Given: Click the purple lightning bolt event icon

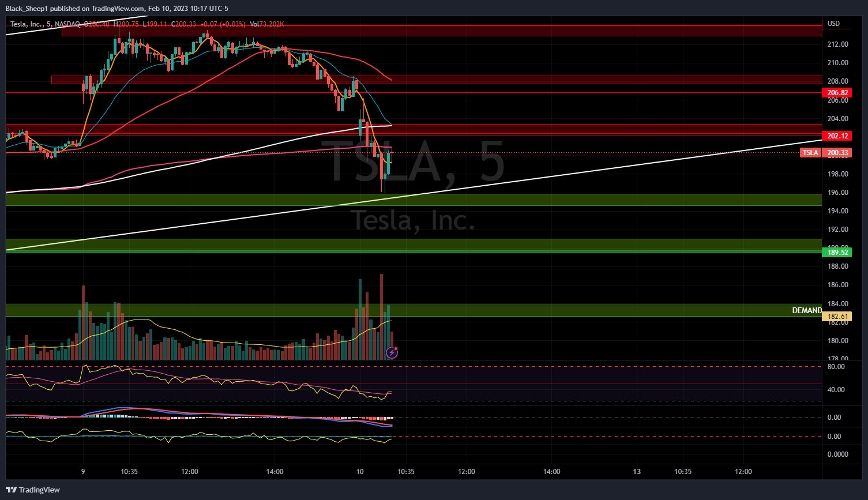Looking at the screenshot, I should tap(392, 352).
